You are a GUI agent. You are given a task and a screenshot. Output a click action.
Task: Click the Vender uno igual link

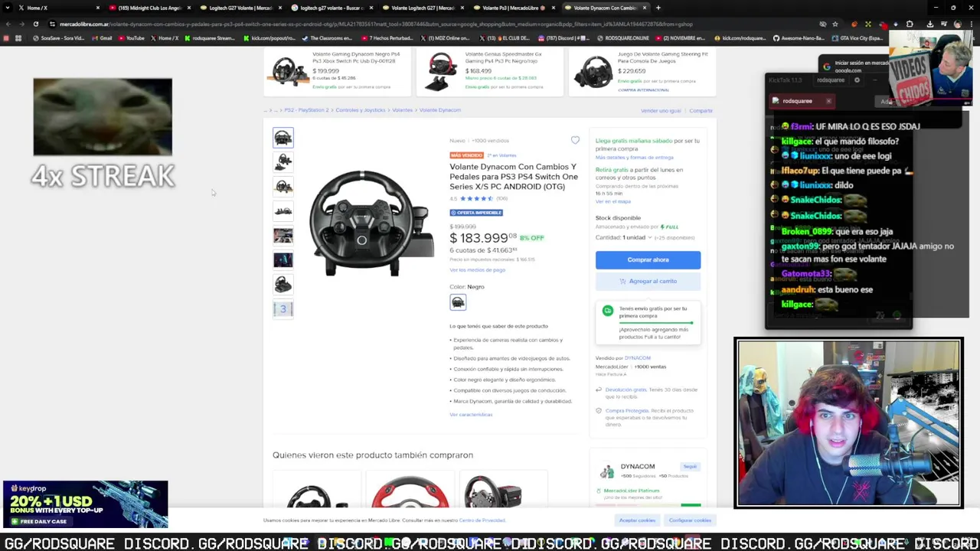tap(661, 110)
